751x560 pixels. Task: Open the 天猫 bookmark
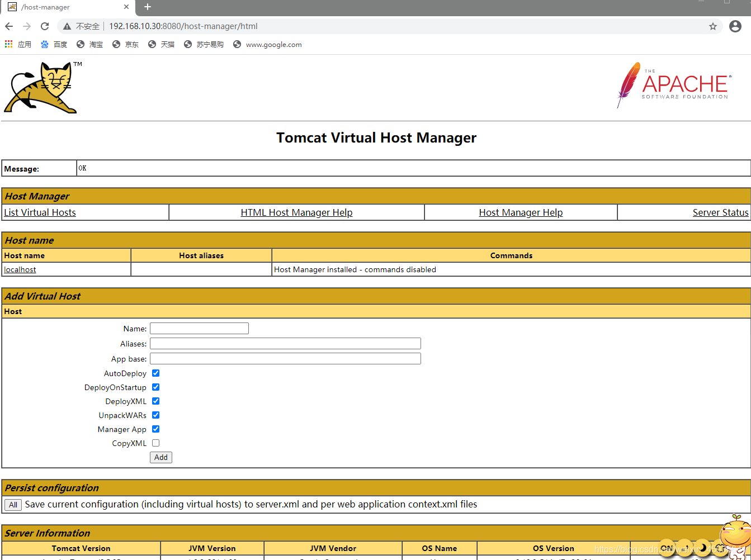[x=161, y=44]
